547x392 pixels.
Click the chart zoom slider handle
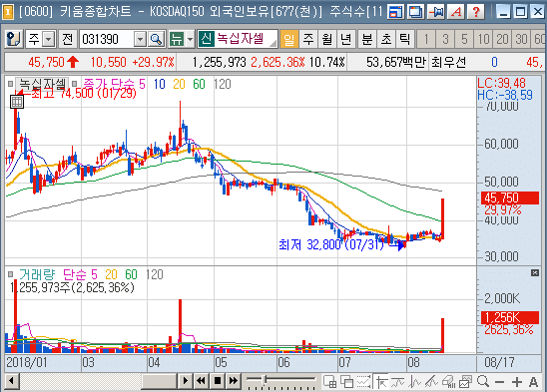(265, 379)
